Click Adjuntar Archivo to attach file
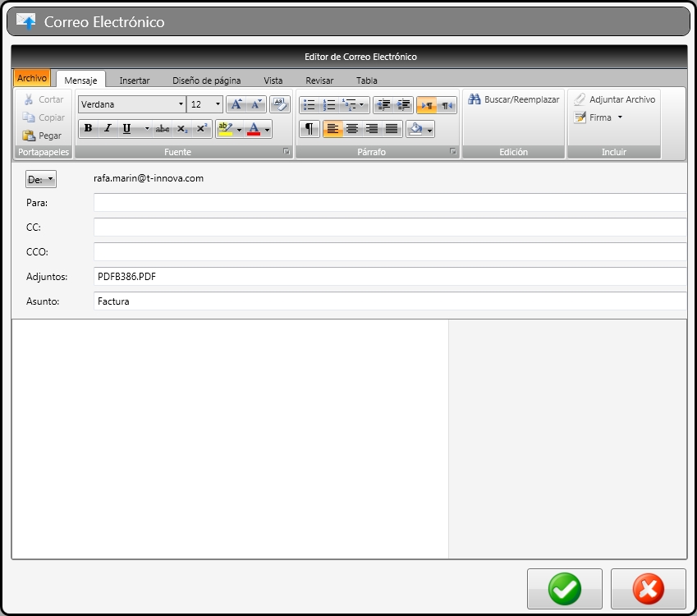The width and height of the screenshot is (697, 616). coord(614,99)
